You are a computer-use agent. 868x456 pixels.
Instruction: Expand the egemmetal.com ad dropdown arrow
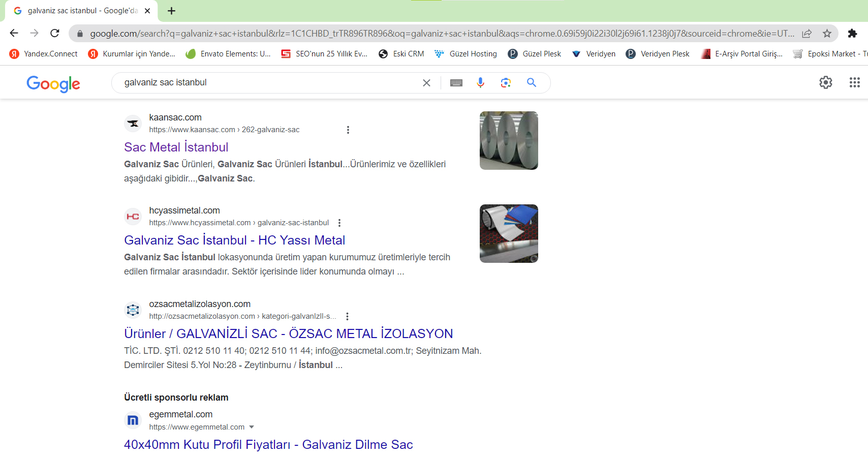tap(252, 427)
